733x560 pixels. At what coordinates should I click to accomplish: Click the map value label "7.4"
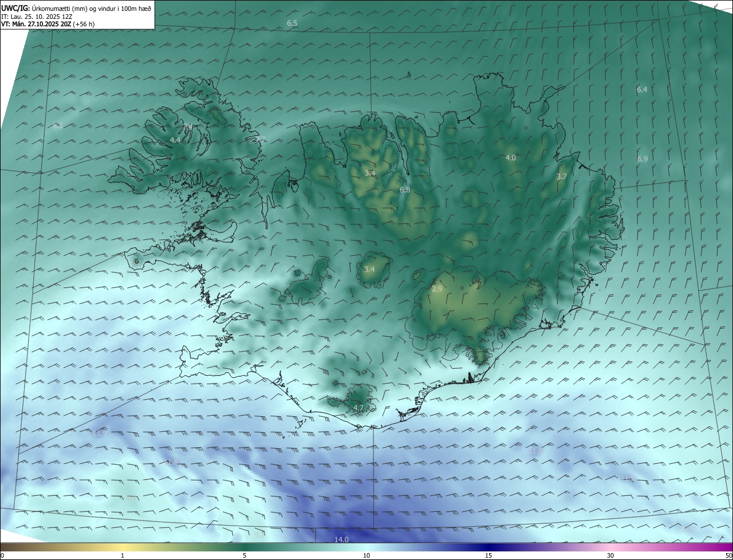click(187, 126)
